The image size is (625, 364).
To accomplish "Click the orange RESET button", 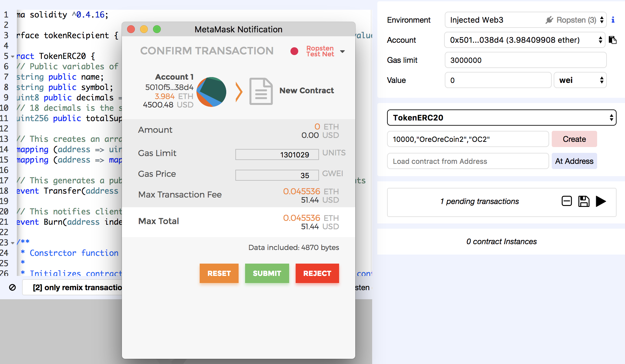I will (x=219, y=273).
